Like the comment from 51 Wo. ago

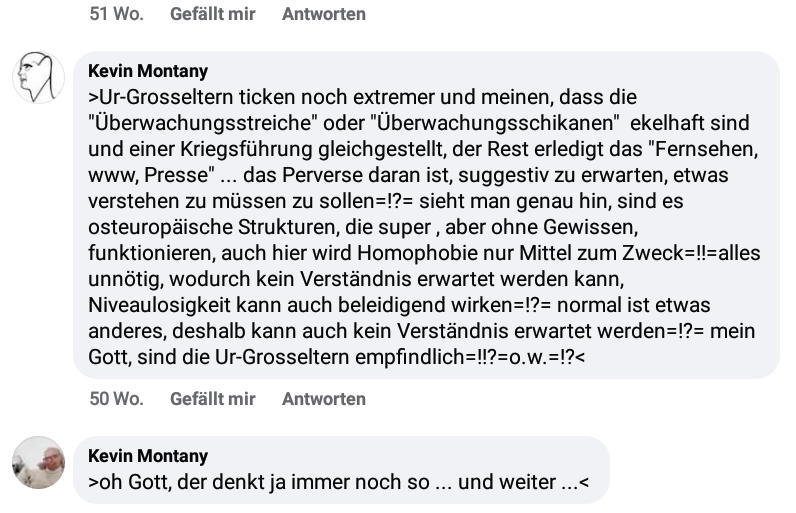point(212,14)
